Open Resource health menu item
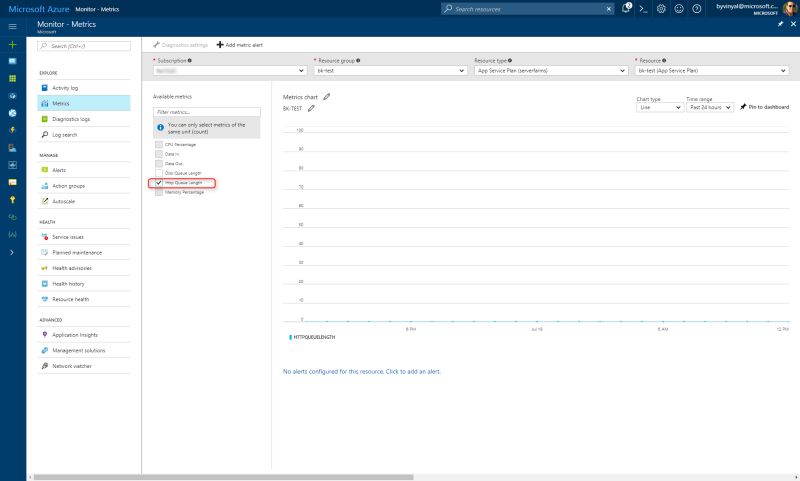Image resolution: width=800 pixels, height=481 pixels. [84, 299]
